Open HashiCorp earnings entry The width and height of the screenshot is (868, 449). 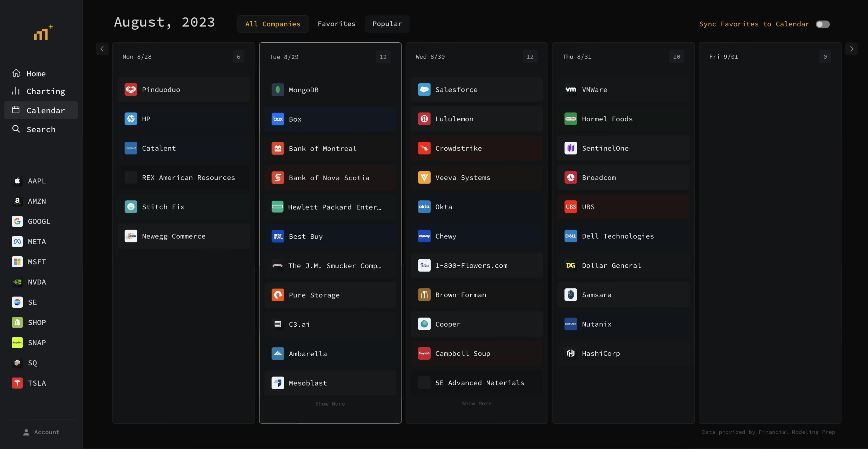pyautogui.click(x=623, y=354)
